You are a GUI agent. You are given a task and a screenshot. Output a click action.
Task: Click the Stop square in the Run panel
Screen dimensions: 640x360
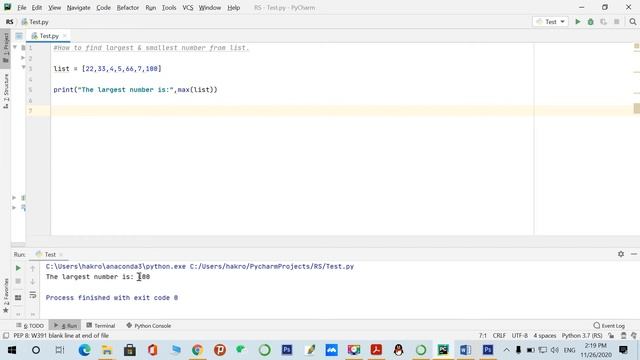pos(18,281)
